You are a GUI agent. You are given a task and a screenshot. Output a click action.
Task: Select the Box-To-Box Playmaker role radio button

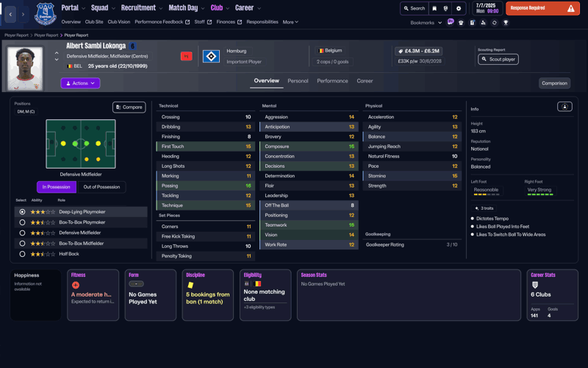22,222
